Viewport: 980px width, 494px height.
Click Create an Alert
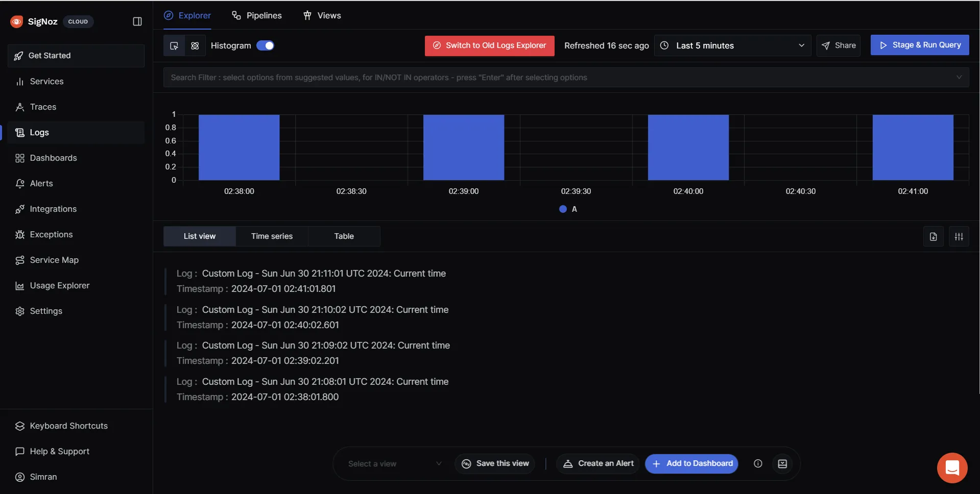pos(598,464)
